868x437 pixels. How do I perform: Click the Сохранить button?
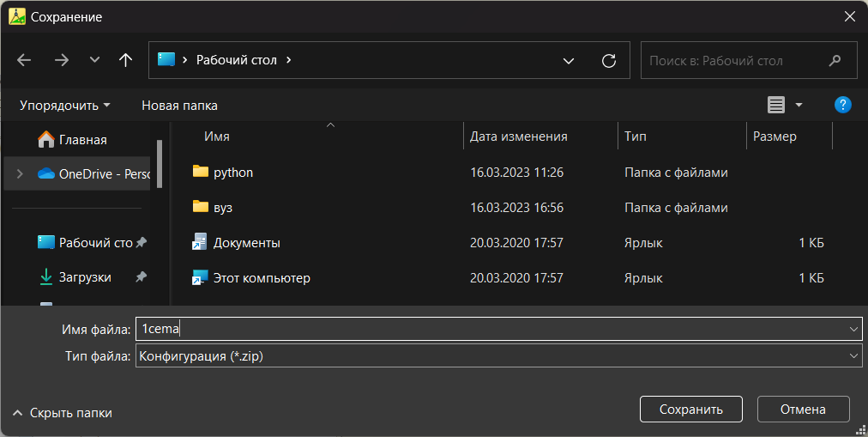coord(690,410)
